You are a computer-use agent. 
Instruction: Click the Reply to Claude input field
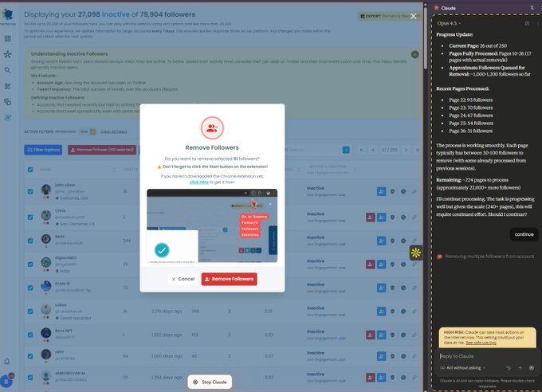(485, 356)
